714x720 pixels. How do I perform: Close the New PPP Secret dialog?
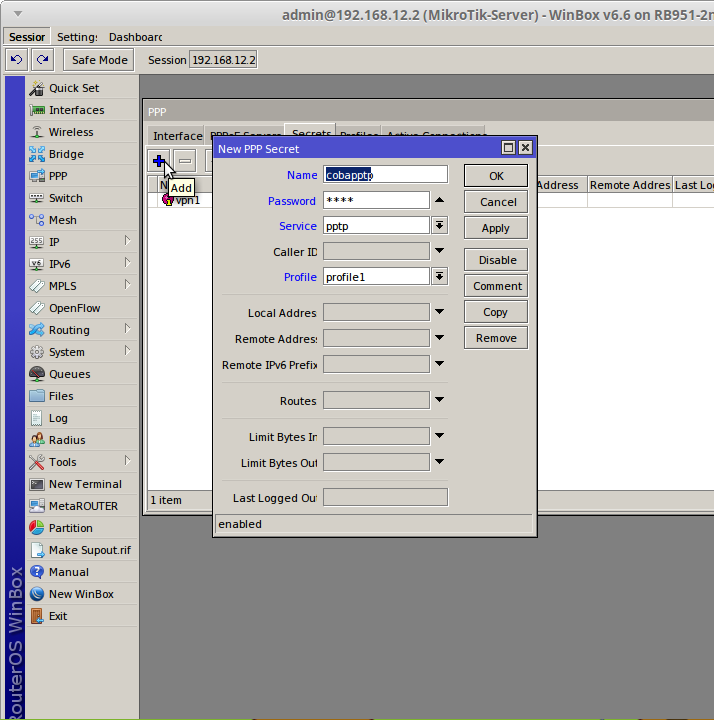[525, 148]
